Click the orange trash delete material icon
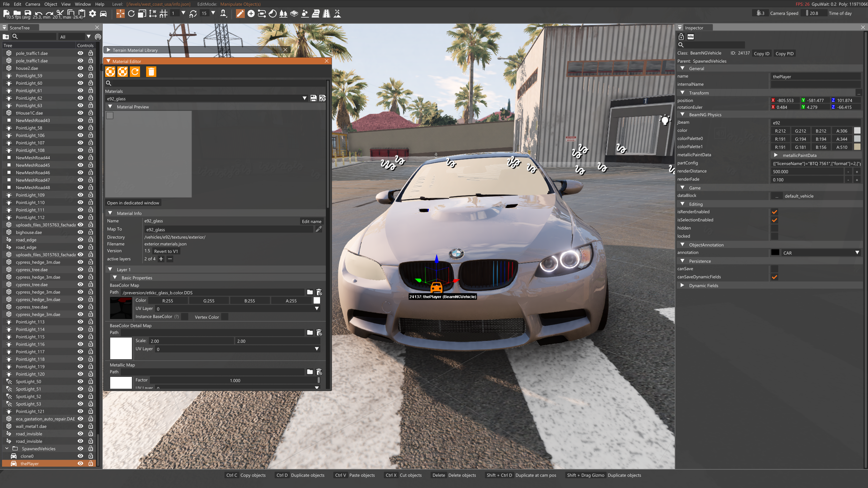868x488 pixels. (x=151, y=72)
